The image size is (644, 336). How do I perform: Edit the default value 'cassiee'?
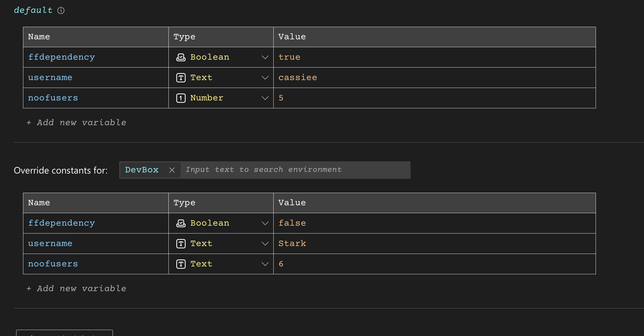298,78
